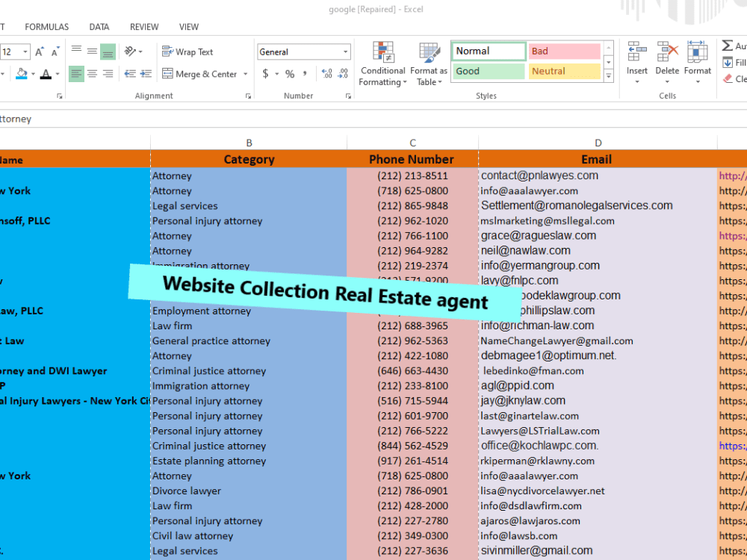Image resolution: width=747 pixels, height=560 pixels.
Task: Select column C header
Action: pos(412,143)
